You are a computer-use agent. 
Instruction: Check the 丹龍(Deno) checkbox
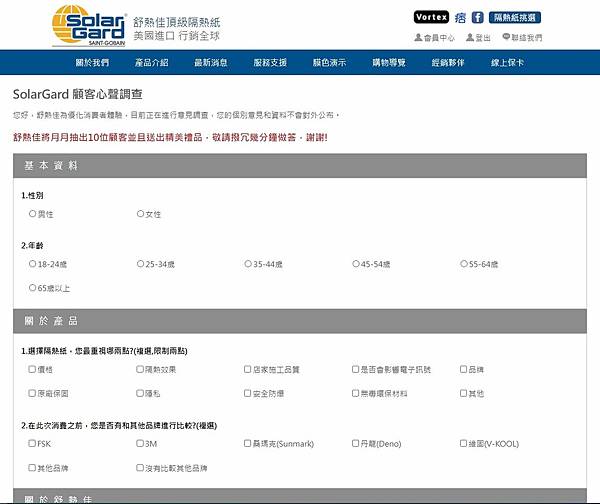click(355, 443)
